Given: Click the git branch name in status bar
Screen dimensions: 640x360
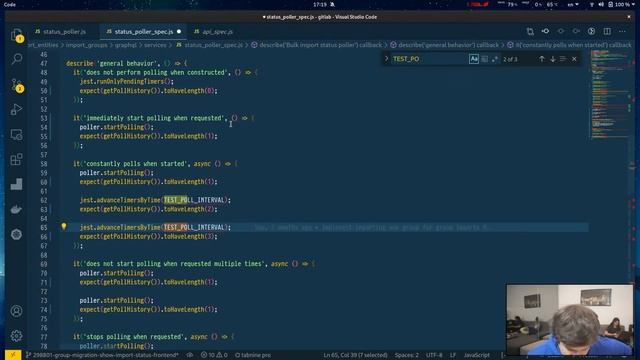Looking at the screenshot, I should coord(102,355).
